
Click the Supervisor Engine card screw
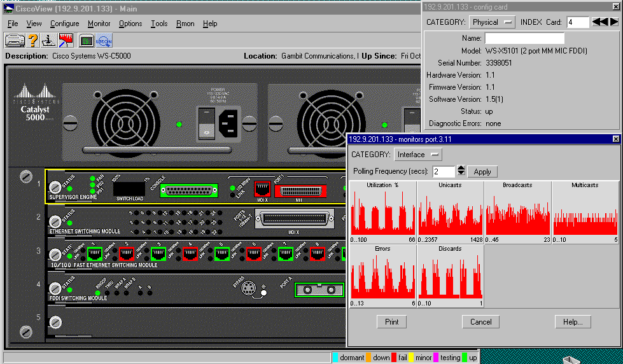click(x=55, y=186)
